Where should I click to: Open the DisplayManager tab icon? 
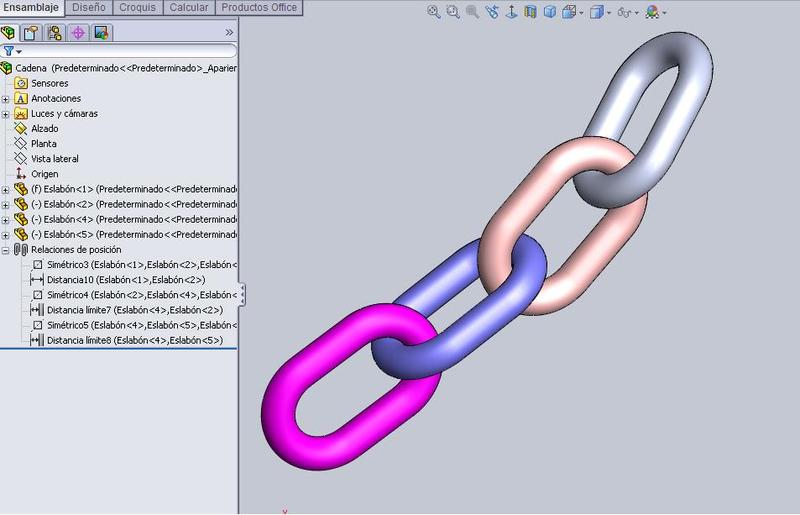[x=101, y=32]
